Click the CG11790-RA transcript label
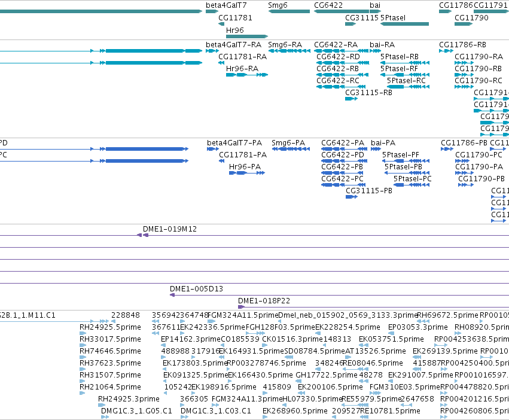Image resolution: width=509 pixels, height=420 pixels. click(x=479, y=56)
